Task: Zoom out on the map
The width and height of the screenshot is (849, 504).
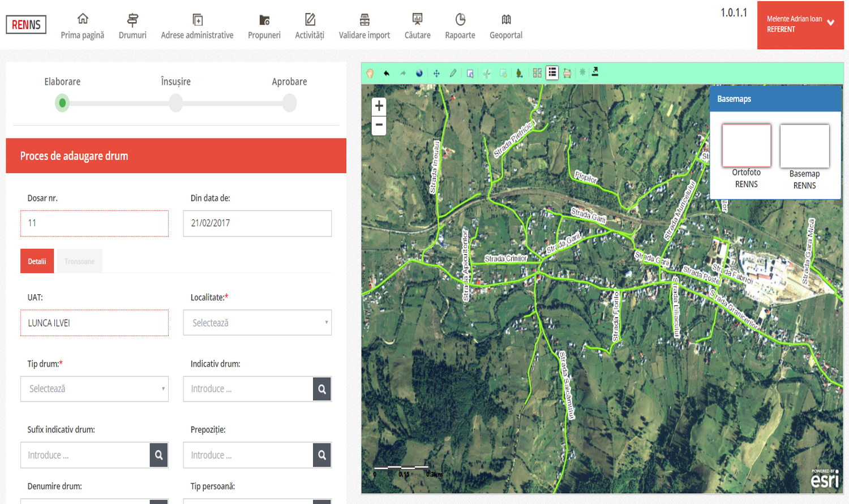Action: [x=379, y=125]
